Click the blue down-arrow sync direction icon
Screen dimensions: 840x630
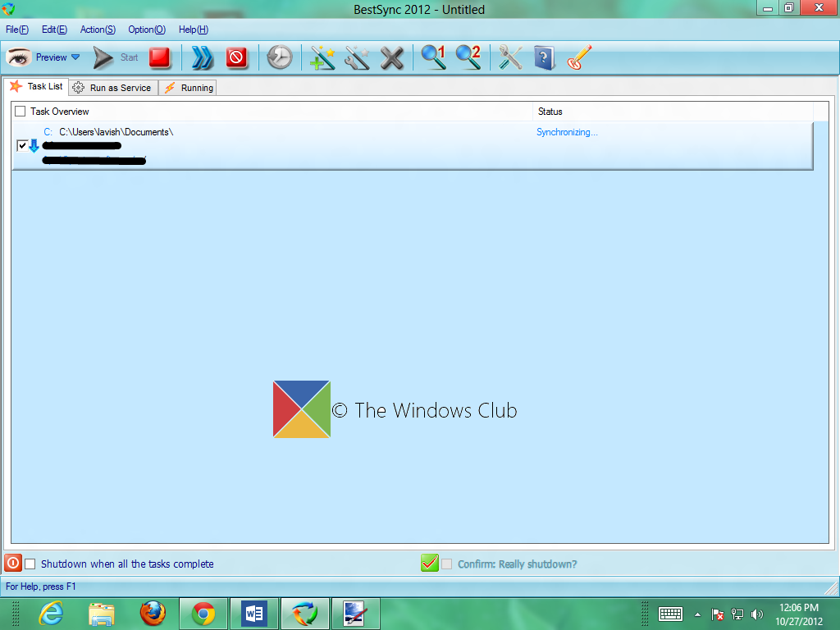point(34,146)
